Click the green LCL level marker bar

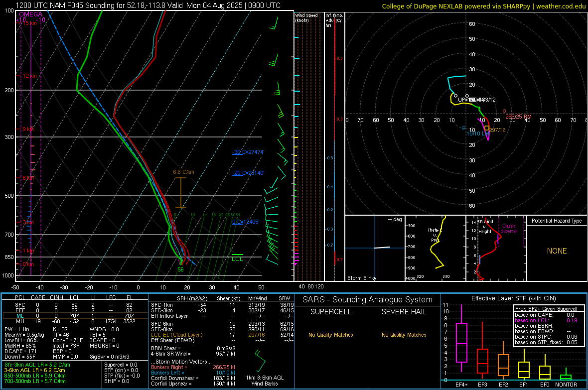(237, 255)
